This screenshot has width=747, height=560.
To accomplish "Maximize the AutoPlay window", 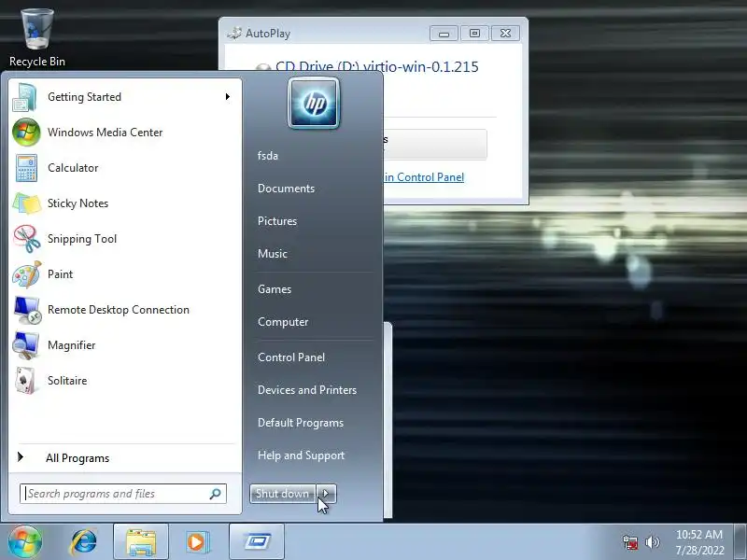I will pos(474,34).
